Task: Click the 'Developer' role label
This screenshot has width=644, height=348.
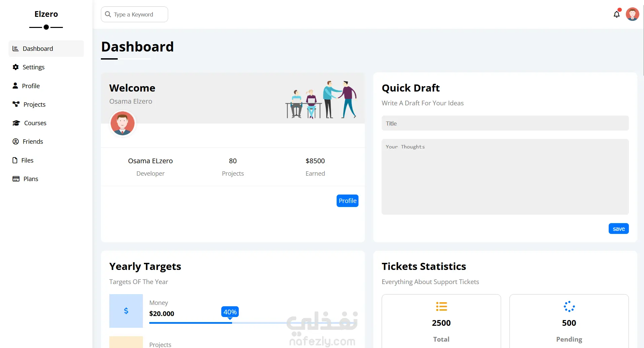Action: coord(150,173)
